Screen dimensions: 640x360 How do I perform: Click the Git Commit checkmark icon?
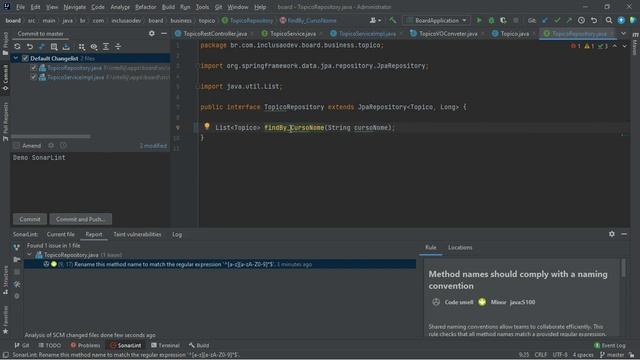tap(557, 20)
